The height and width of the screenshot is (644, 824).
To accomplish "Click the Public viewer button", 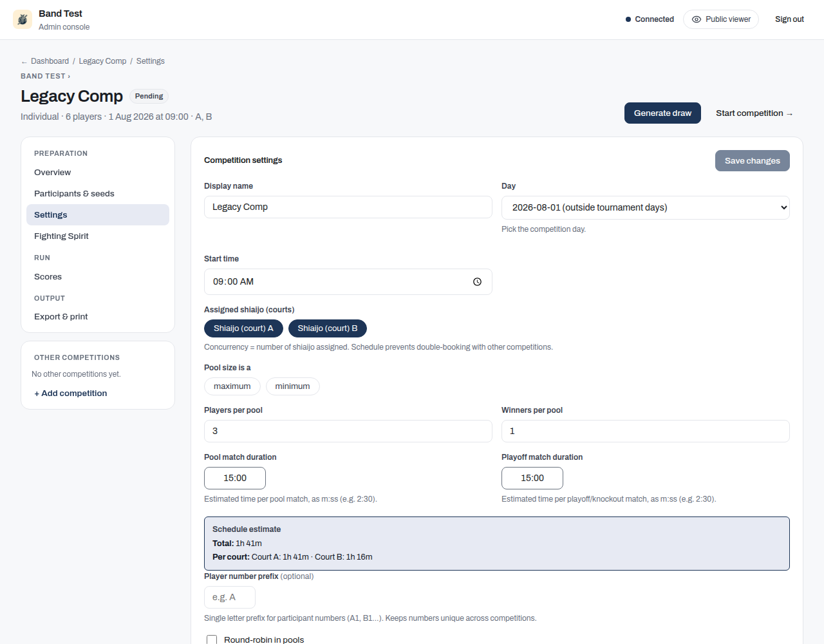I will coord(721,19).
